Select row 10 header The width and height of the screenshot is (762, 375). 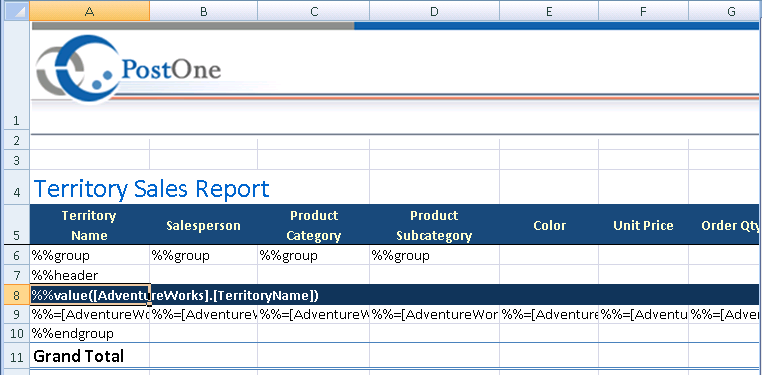16,334
